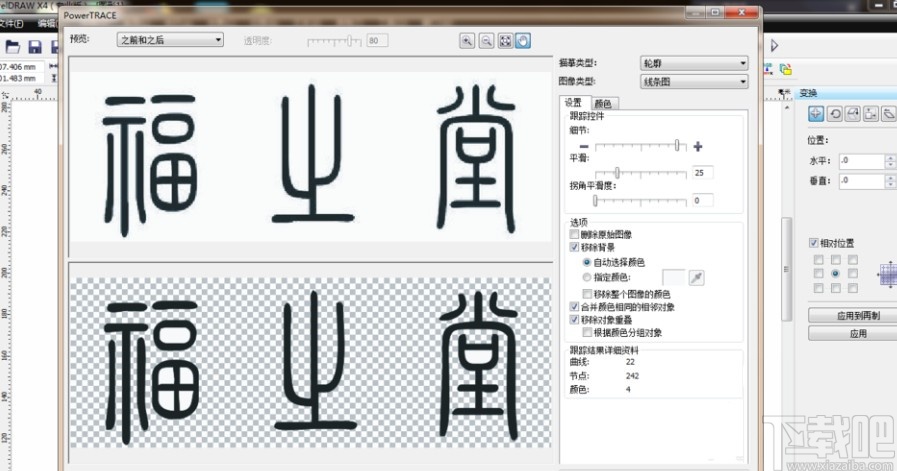Select the Scale and Mirror mode icon
The image size is (897, 471).
point(852,113)
